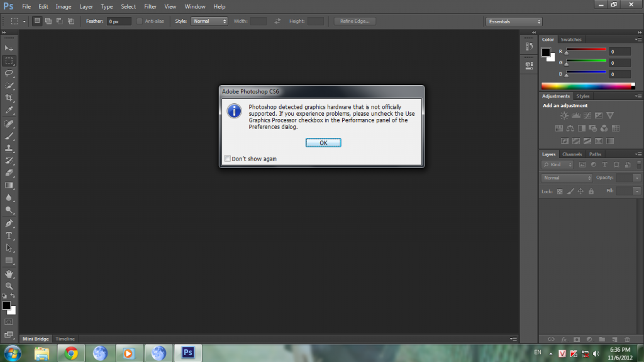
Task: Open Google Chrome from the taskbar
Action: click(71, 353)
